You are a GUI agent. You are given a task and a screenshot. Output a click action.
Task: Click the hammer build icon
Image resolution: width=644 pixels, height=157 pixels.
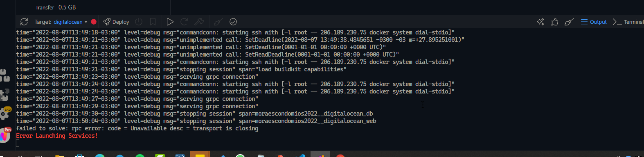click(199, 22)
